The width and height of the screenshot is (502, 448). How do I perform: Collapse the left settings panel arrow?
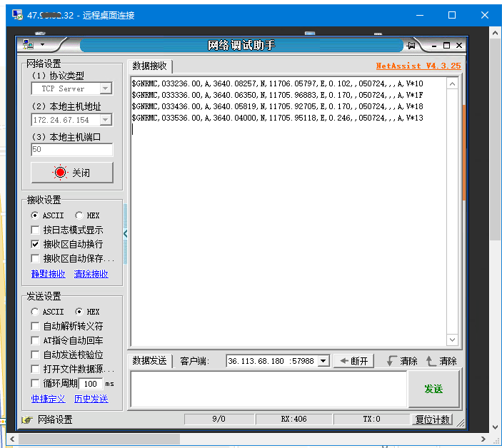click(126, 233)
